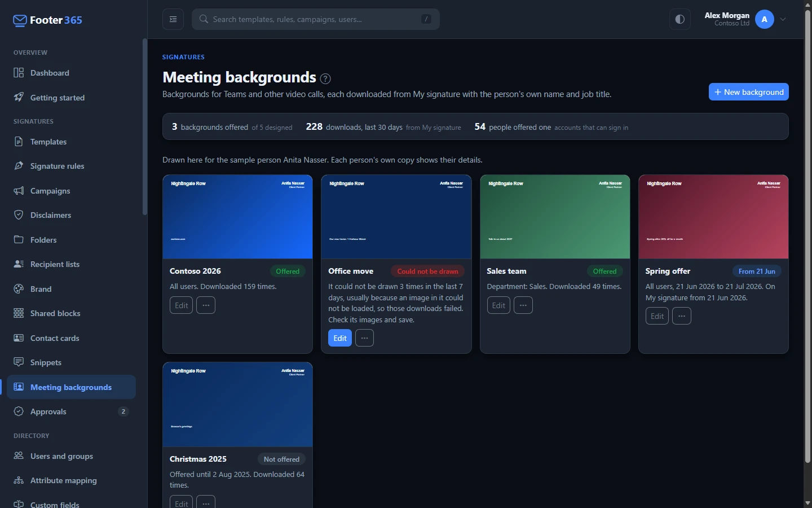Open the Approvals page
Viewport: 812px width, 508px height.
pyautogui.click(x=71, y=411)
